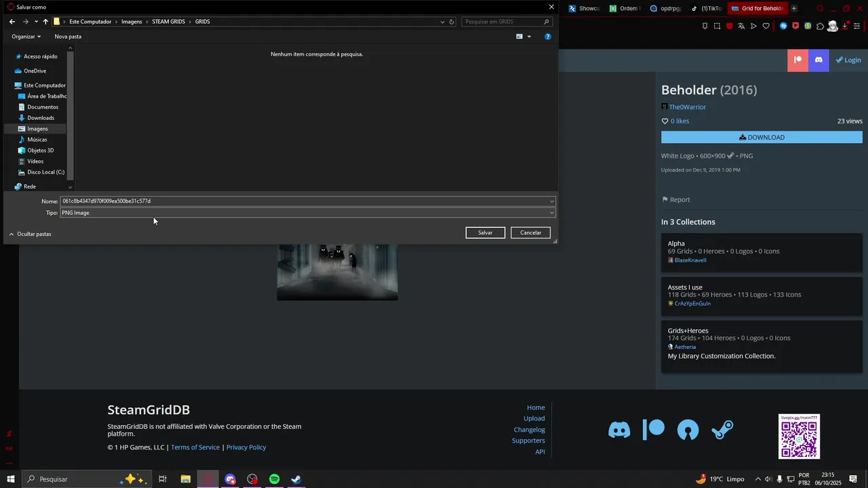Like the grid with the heart icon
The image size is (868, 488).
(665, 121)
